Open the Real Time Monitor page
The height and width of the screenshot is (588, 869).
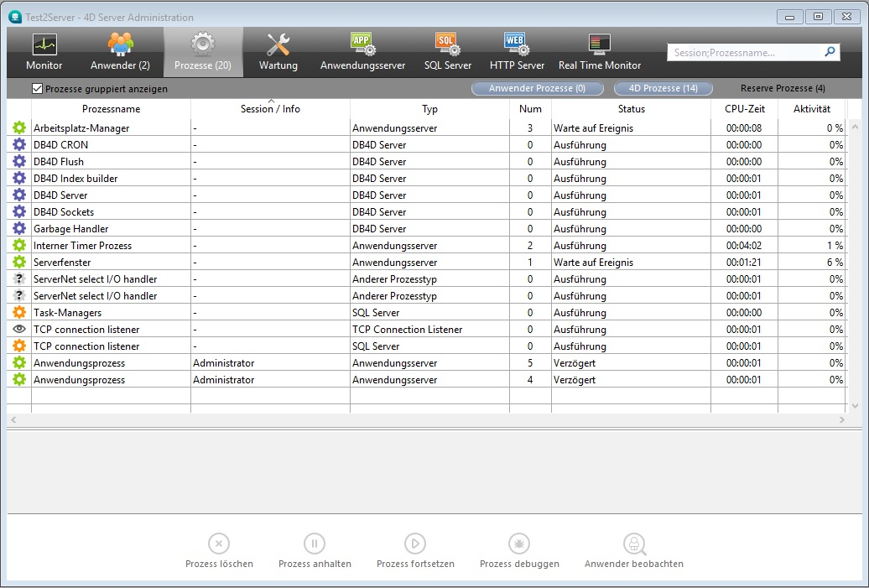click(x=599, y=44)
